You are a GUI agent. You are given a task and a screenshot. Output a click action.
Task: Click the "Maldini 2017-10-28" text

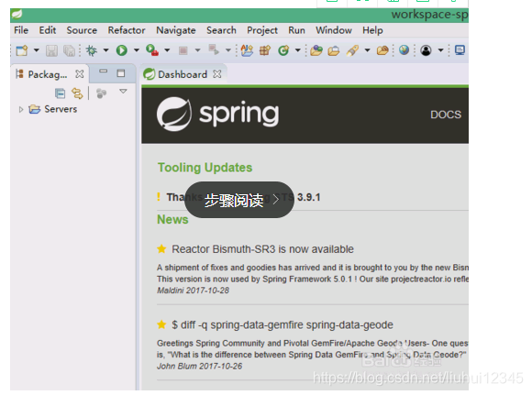[x=193, y=291]
